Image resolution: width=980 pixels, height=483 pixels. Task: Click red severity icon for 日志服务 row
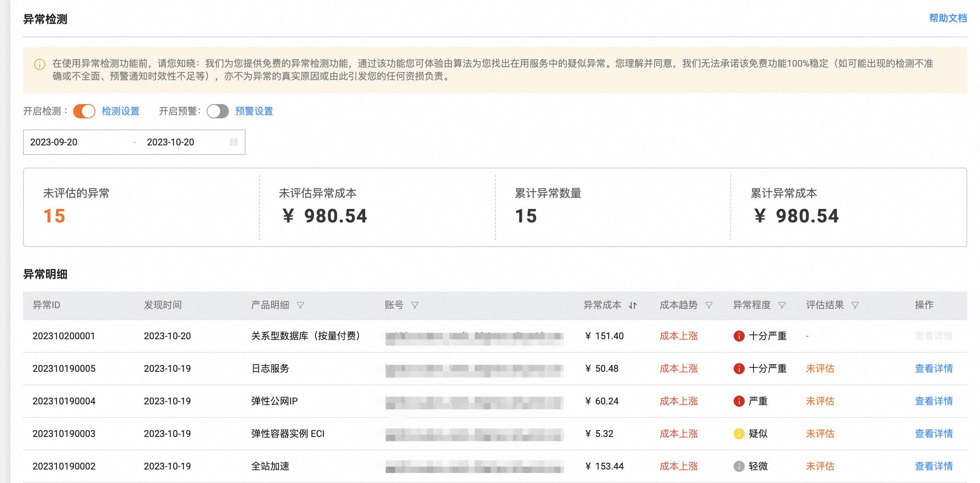tap(738, 369)
